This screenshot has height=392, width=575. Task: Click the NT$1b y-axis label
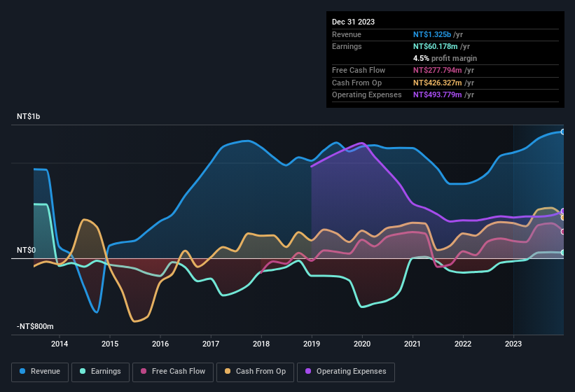28,116
